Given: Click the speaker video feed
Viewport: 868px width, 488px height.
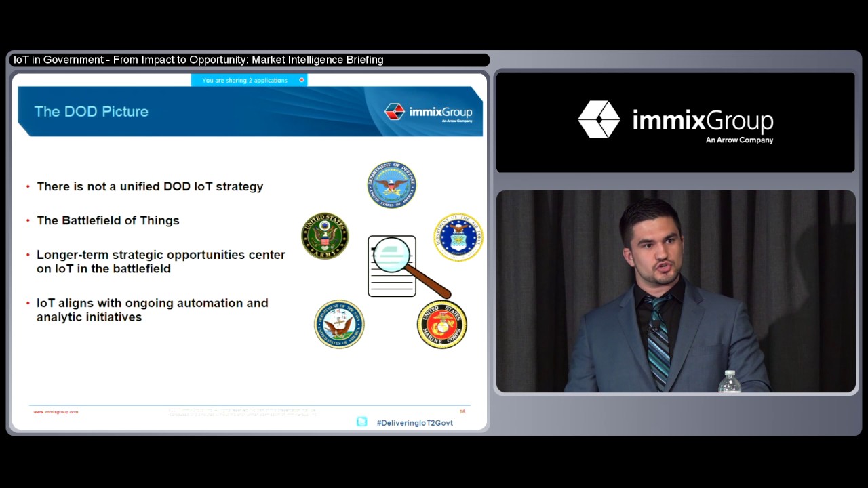Looking at the screenshot, I should [x=676, y=291].
